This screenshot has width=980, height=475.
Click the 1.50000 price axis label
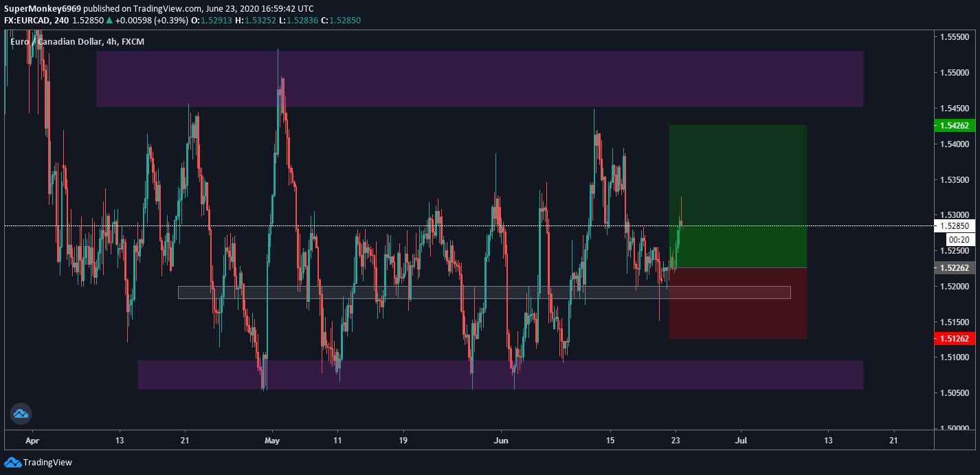pyautogui.click(x=954, y=428)
